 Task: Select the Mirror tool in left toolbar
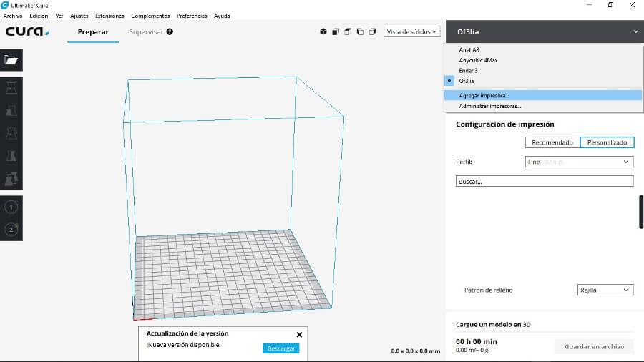click(11, 156)
